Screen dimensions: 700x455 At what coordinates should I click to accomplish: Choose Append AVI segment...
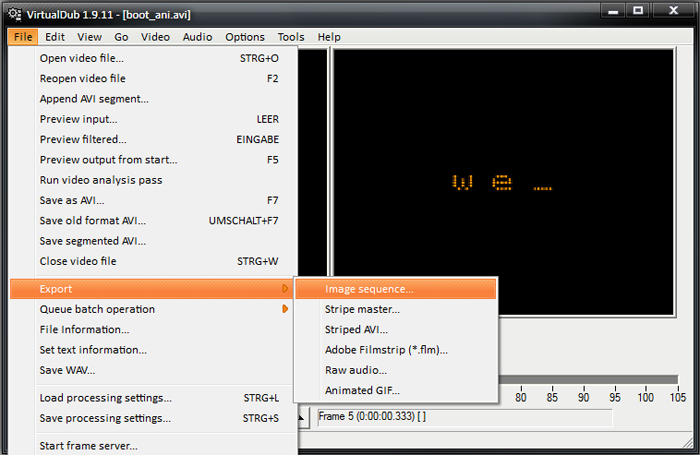click(x=153, y=99)
